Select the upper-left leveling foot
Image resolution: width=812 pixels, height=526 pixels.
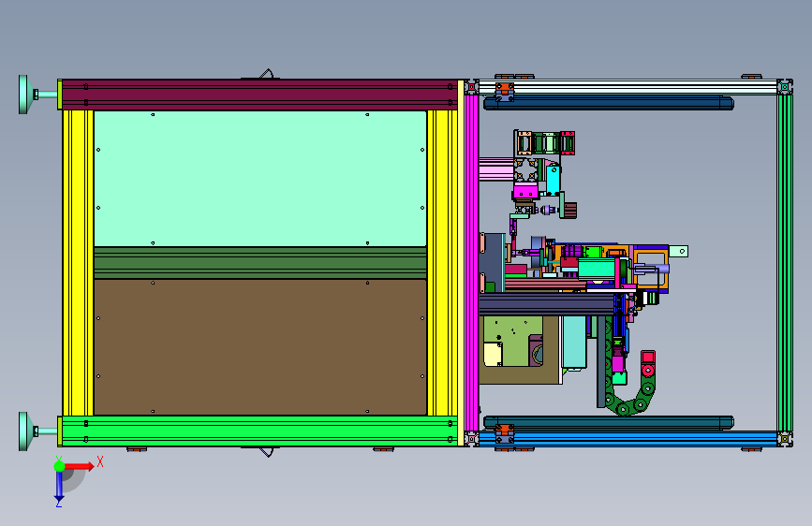23,95
